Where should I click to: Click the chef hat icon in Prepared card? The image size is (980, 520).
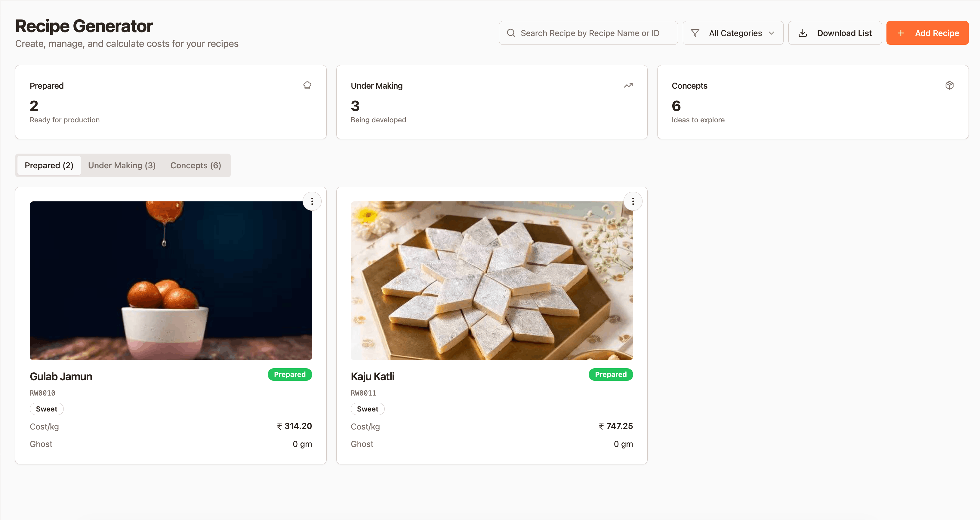tap(307, 86)
